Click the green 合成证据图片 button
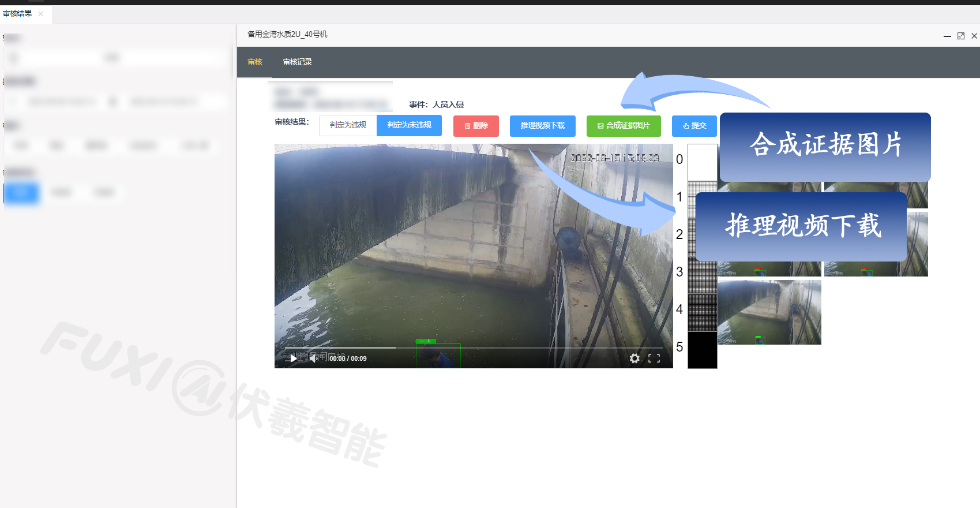The height and width of the screenshot is (508, 980). (624, 126)
